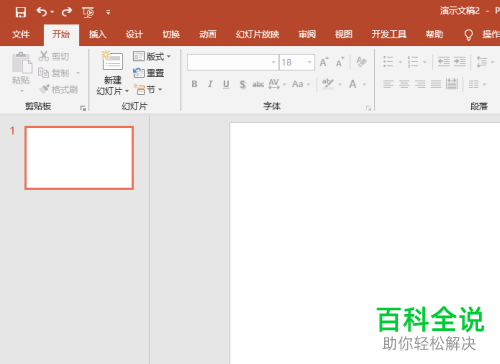The height and width of the screenshot is (364, 500).
Task: Click the 剪切 (Cut) button
Action: [x=54, y=56]
